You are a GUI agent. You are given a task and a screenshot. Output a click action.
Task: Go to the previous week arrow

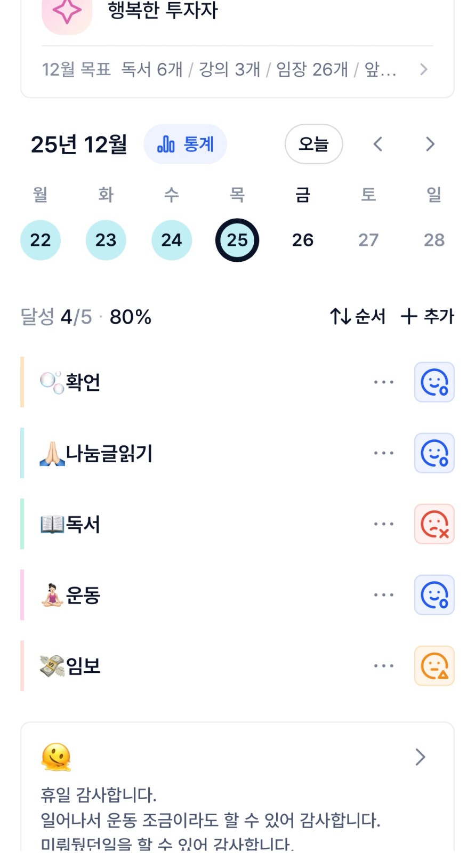point(378,144)
